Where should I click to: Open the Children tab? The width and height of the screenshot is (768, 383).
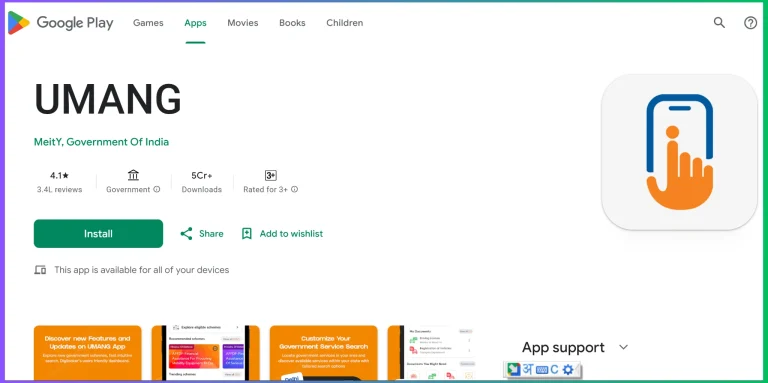tap(345, 23)
